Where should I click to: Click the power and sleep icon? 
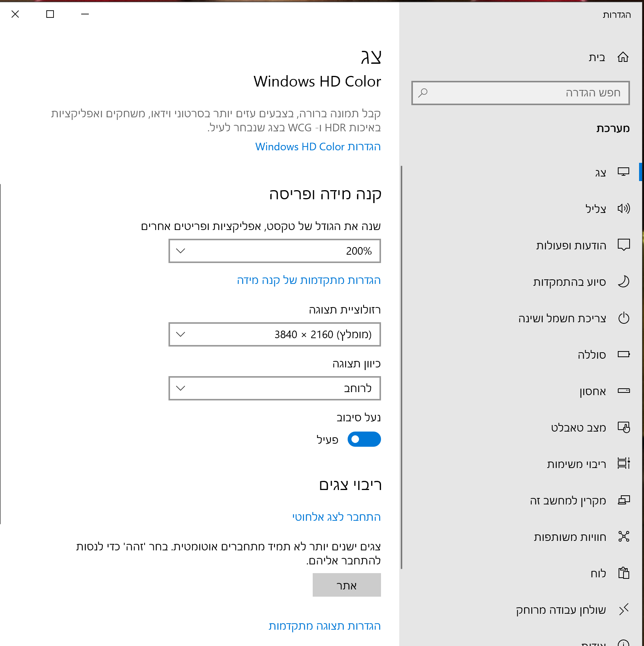[624, 318]
